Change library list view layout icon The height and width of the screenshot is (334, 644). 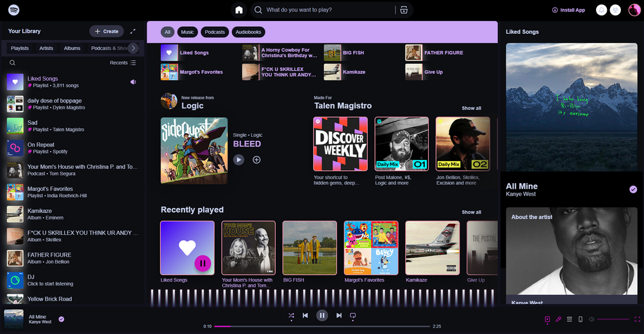[x=133, y=63]
